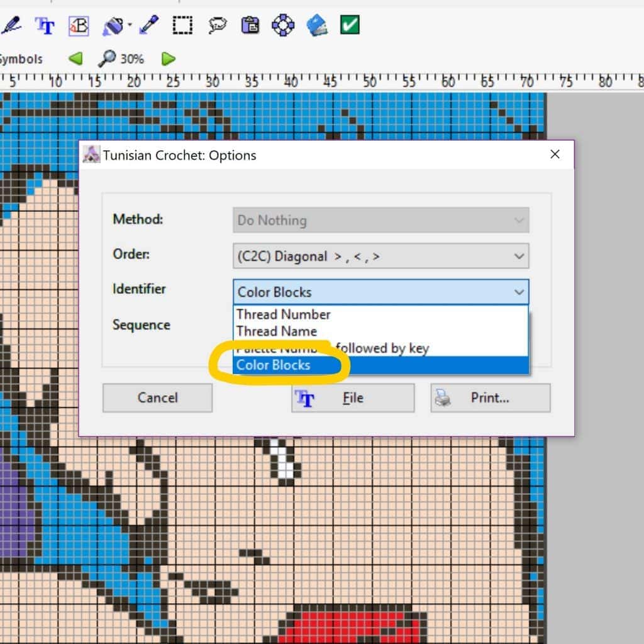
Task: Select the Text tool in the toolbar
Action: coord(45,25)
